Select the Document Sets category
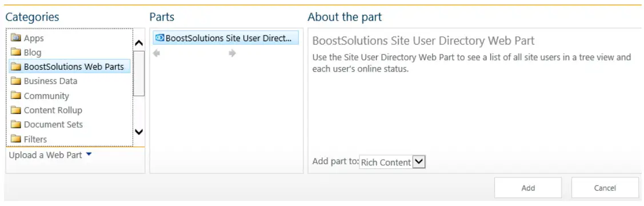 pos(69,124)
